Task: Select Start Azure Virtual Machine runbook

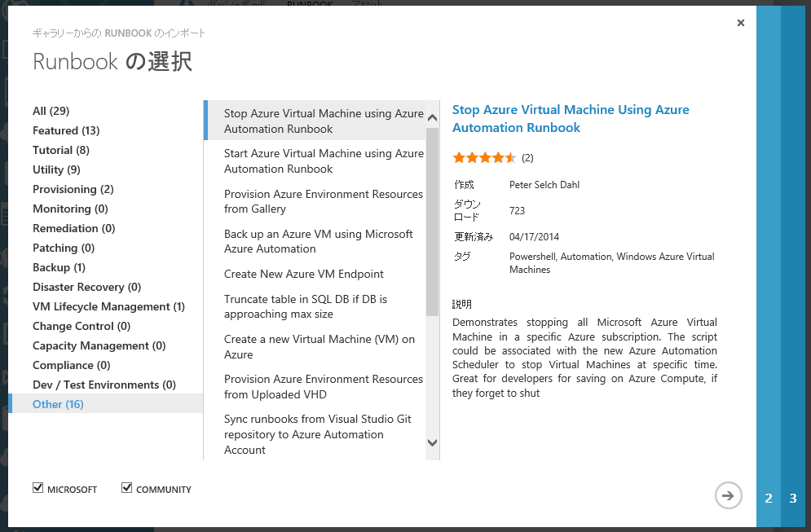Action: (324, 161)
